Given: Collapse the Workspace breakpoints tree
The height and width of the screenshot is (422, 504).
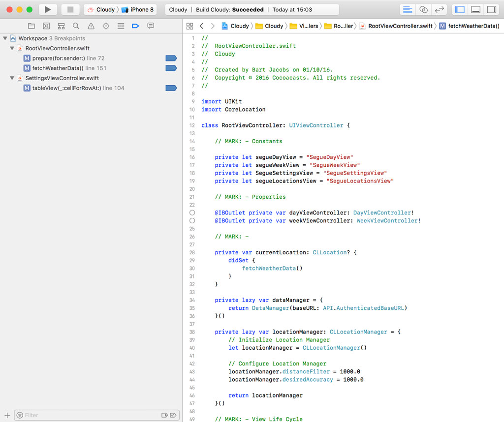Looking at the screenshot, I should click(x=5, y=38).
